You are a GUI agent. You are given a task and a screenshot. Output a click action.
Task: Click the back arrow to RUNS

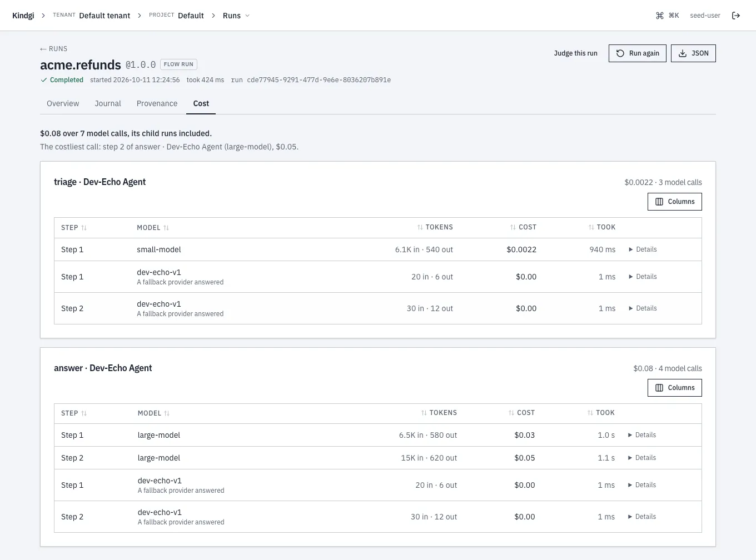54,49
